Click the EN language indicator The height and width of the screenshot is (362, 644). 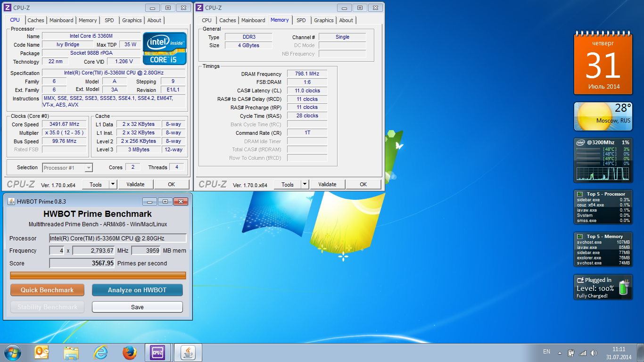tap(546, 352)
